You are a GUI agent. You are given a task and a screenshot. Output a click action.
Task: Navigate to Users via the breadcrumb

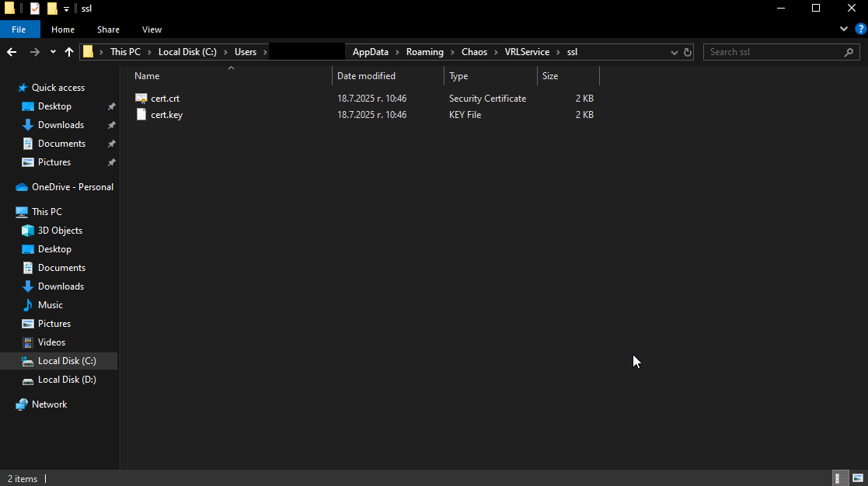245,52
